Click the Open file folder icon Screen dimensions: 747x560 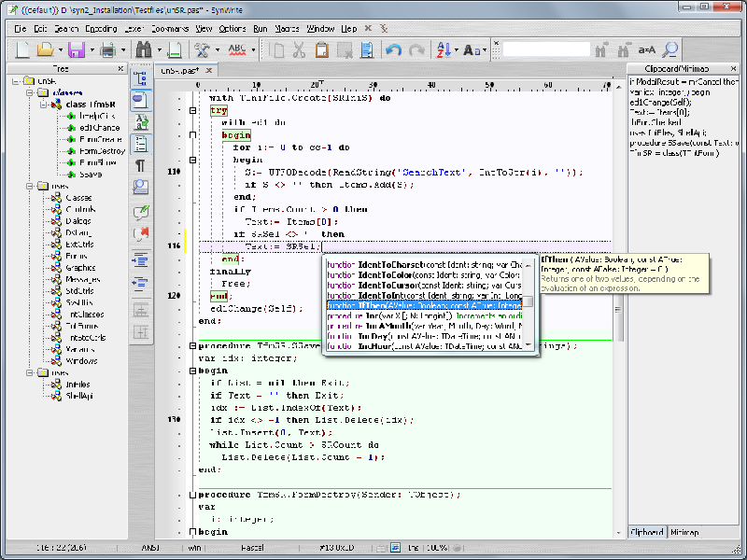(45, 49)
